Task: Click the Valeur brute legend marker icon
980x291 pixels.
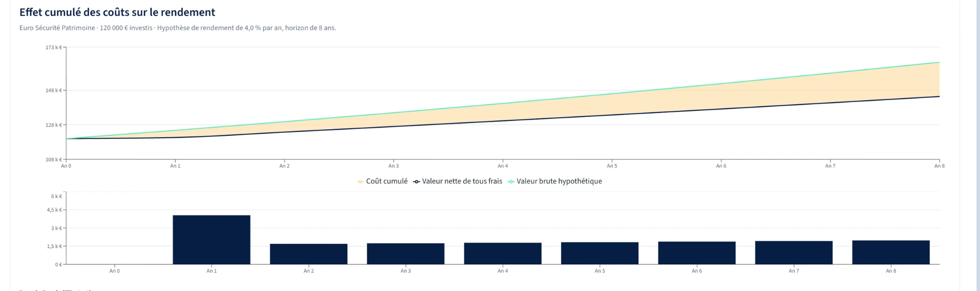Action: pos(511,182)
